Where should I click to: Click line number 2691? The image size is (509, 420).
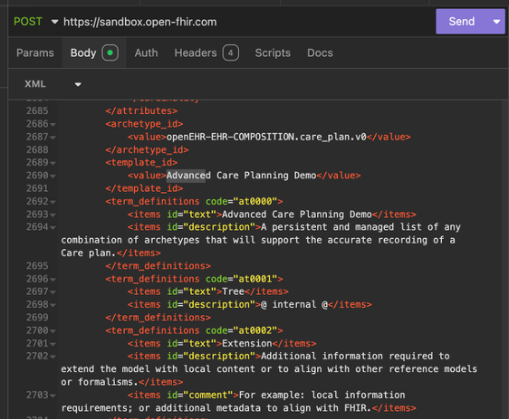click(37, 188)
